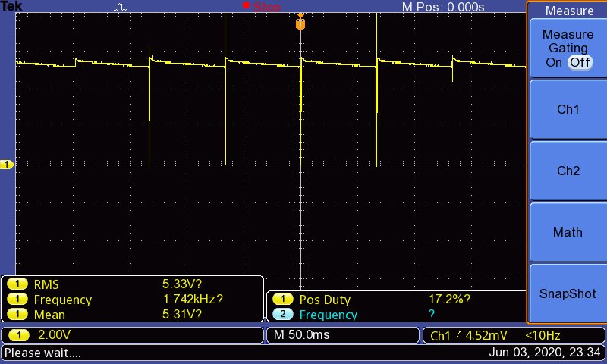Screen dimensions: 607x364
Task: Click the Pos Duty value 17.2%?
Action: (x=449, y=299)
